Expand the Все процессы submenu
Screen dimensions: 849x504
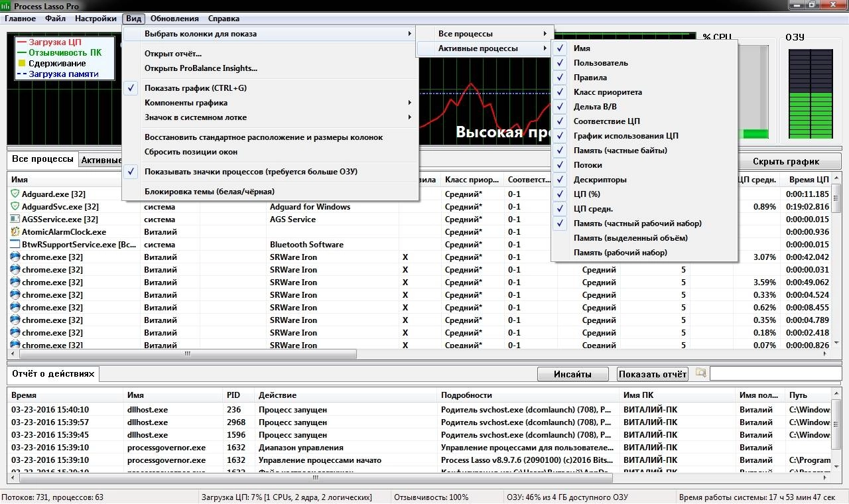[x=486, y=34]
